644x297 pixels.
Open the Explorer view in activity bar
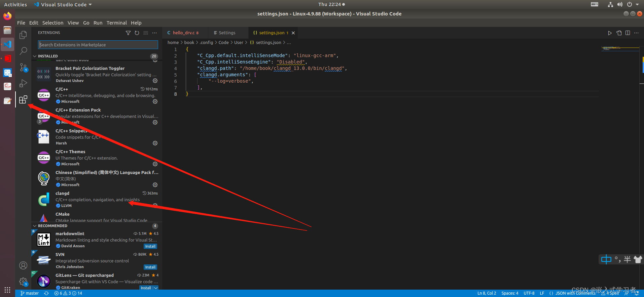[23, 35]
